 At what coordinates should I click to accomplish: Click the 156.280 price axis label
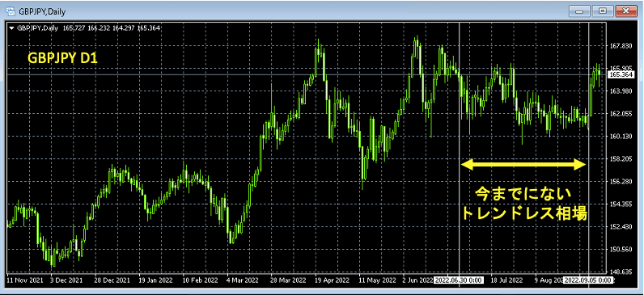click(x=621, y=181)
